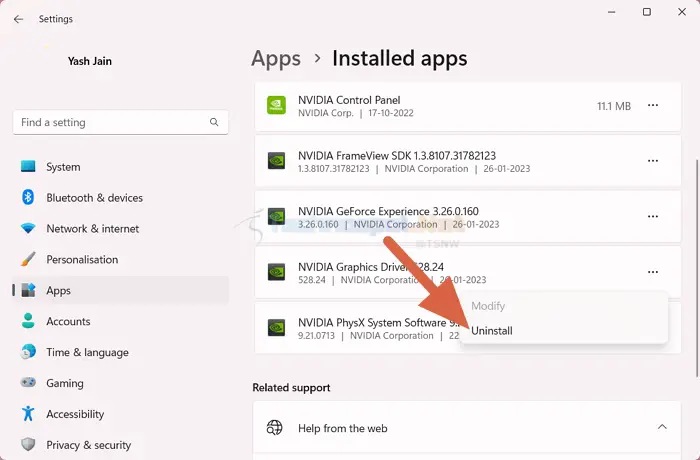Click the Help from the web globe icon
Viewport: 700px width, 460px height.
tap(275, 428)
